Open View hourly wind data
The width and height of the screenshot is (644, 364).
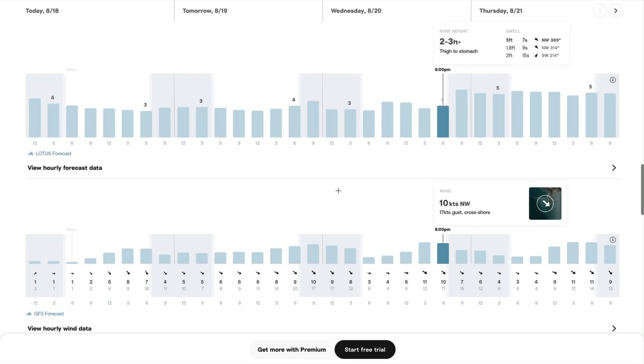[59, 328]
